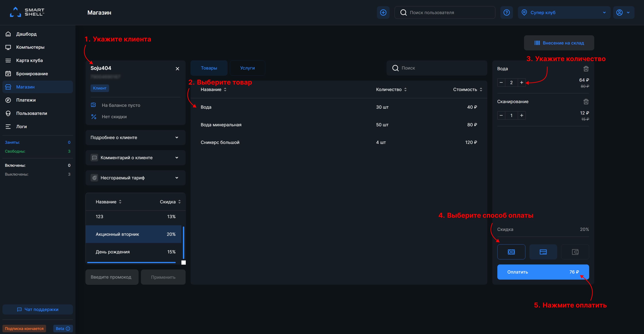Select cash payment method
The width and height of the screenshot is (644, 334).
tap(511, 252)
